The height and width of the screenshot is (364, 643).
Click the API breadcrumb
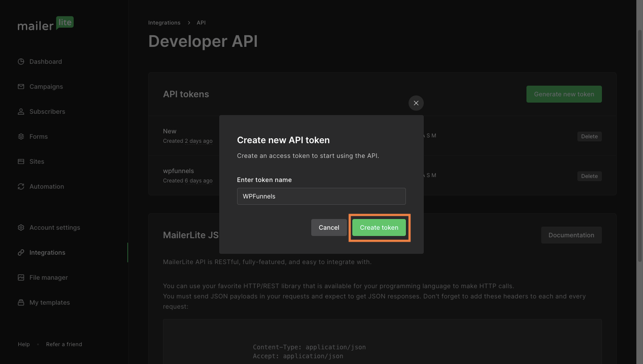201,23
